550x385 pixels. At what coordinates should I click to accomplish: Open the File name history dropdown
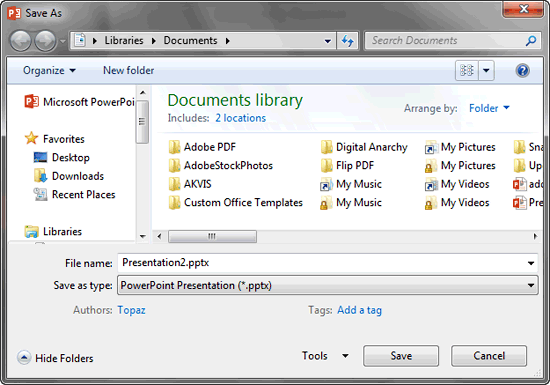click(531, 263)
